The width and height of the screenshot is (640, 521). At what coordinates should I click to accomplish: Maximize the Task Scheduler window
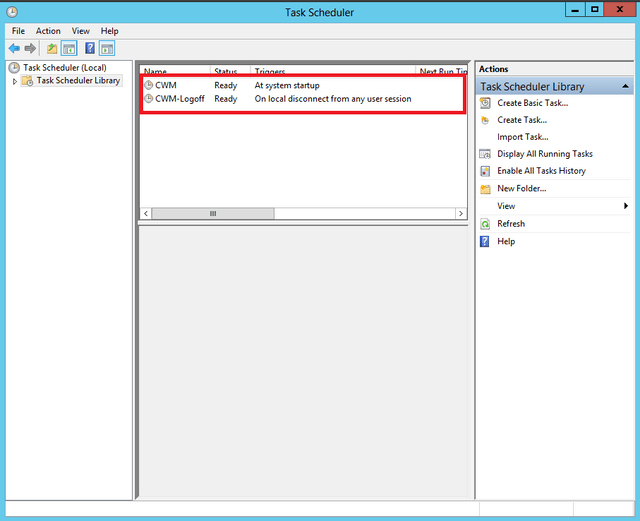coord(595,10)
